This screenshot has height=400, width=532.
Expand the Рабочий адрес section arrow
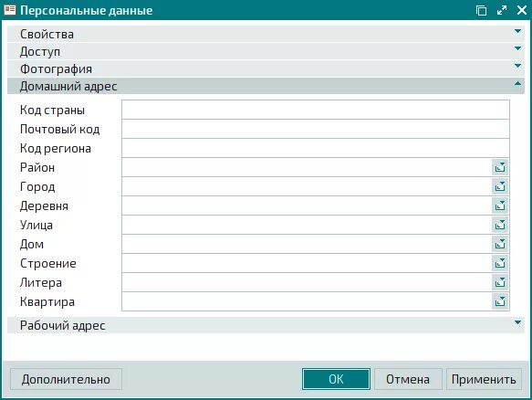(517, 322)
